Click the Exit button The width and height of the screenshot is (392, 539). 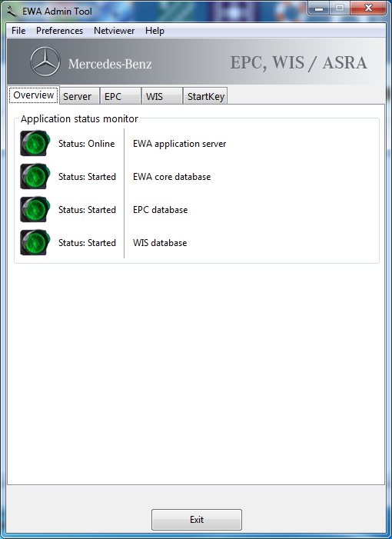coord(197,520)
